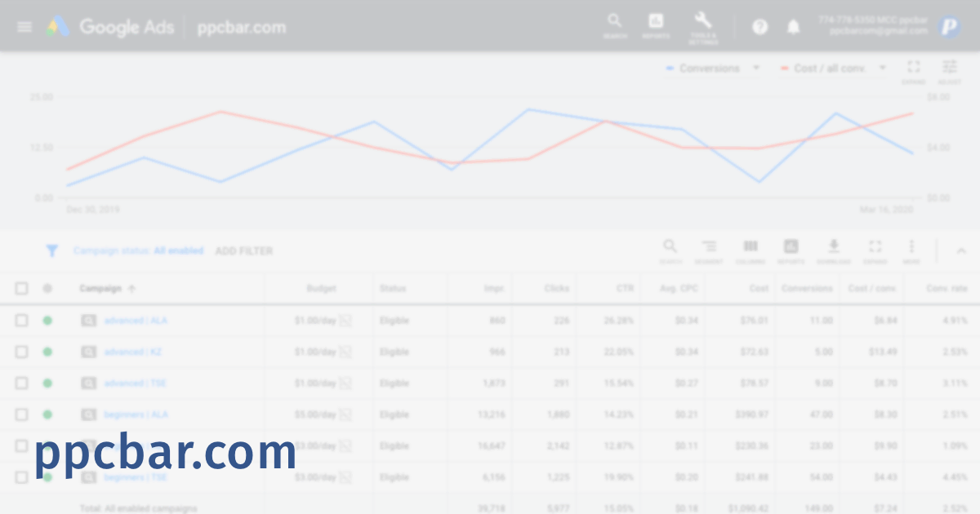Click the Status column header
980x514 pixels.
pyautogui.click(x=393, y=288)
